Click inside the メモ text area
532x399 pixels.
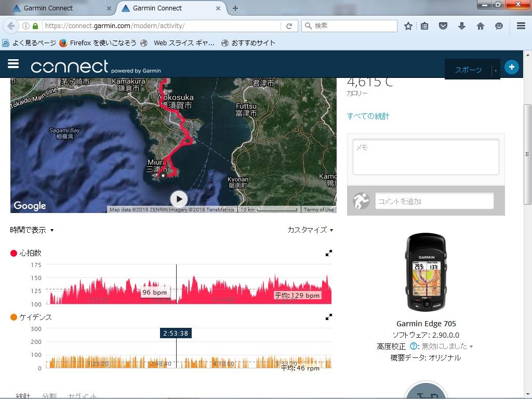click(x=426, y=157)
